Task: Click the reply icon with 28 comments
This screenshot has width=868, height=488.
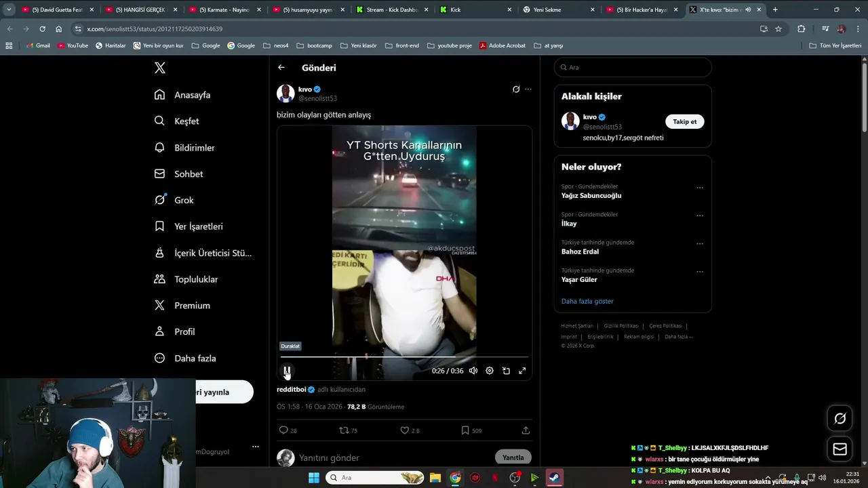Action: pyautogui.click(x=283, y=430)
